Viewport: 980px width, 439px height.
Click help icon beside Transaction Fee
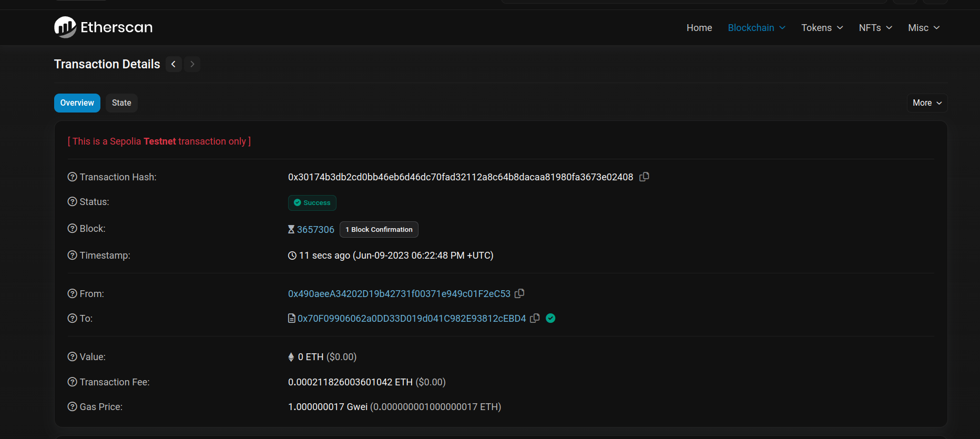73,382
